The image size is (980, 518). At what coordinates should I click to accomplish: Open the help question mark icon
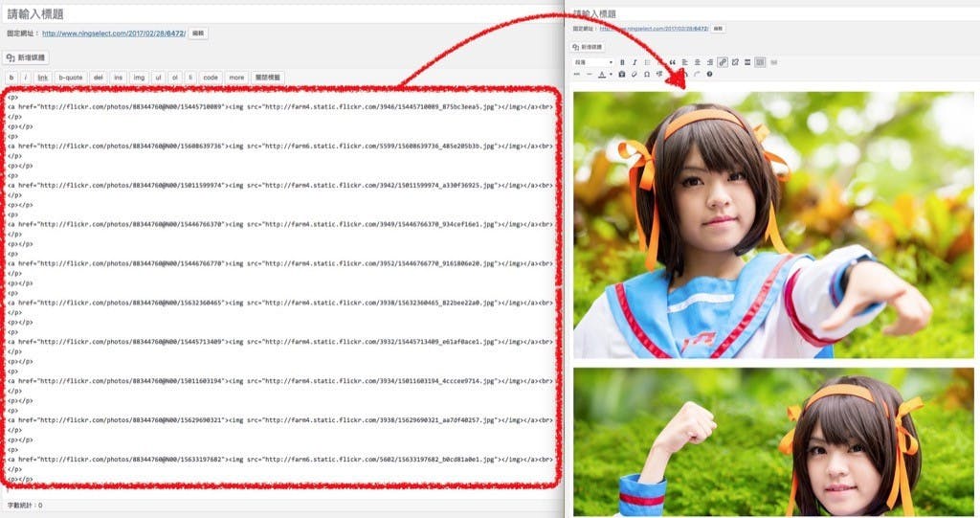709,74
